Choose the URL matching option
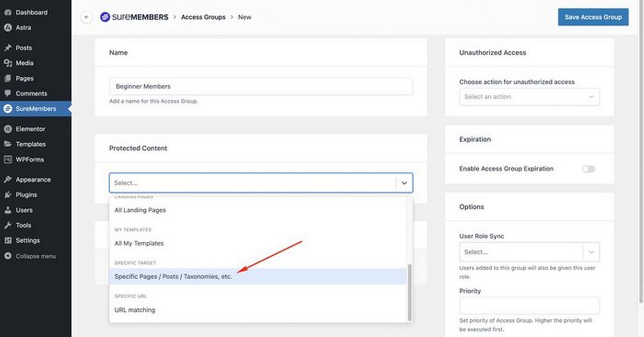The image size is (644, 337). tap(258, 310)
